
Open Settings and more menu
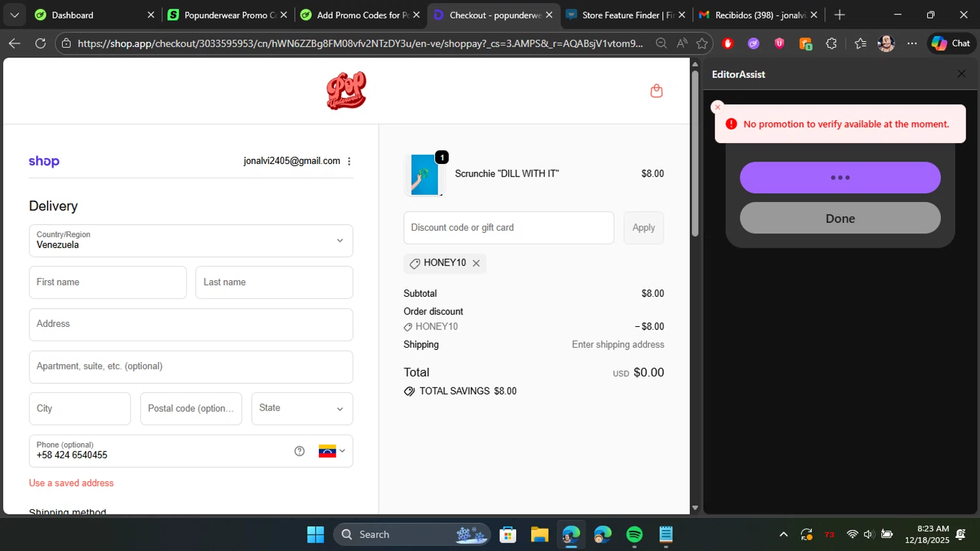point(912,43)
